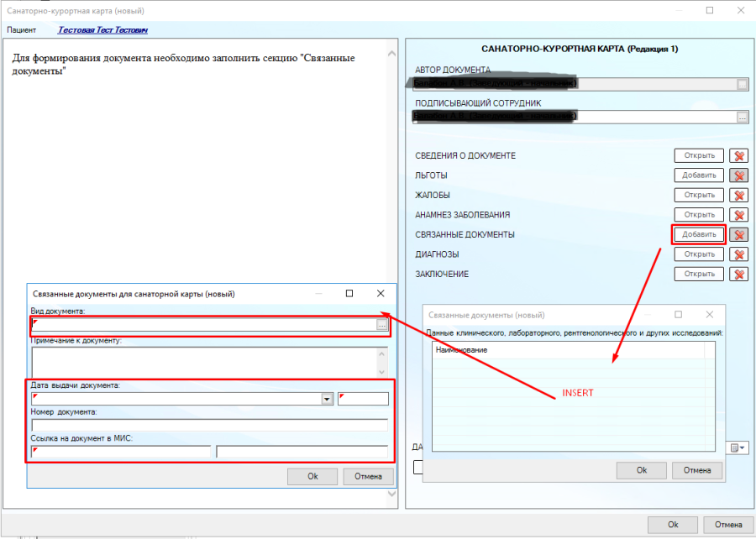This screenshot has width=756, height=539.
Task: Open signing employee lookup ellipsis button
Action: [742, 117]
